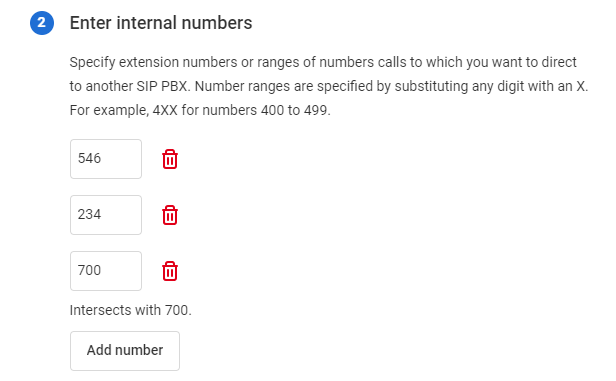Click the Enter internal numbers heading
Screen dimensions: 616x381
click(161, 23)
